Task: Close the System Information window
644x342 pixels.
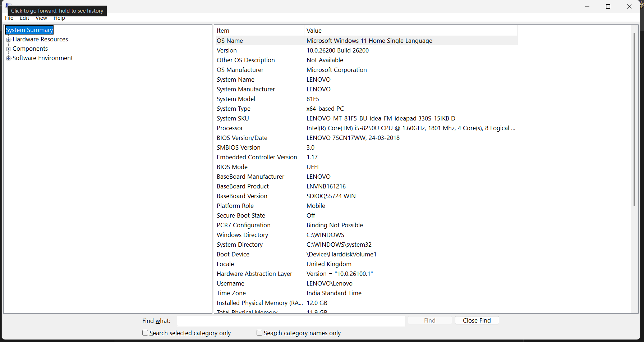Action: click(x=629, y=6)
